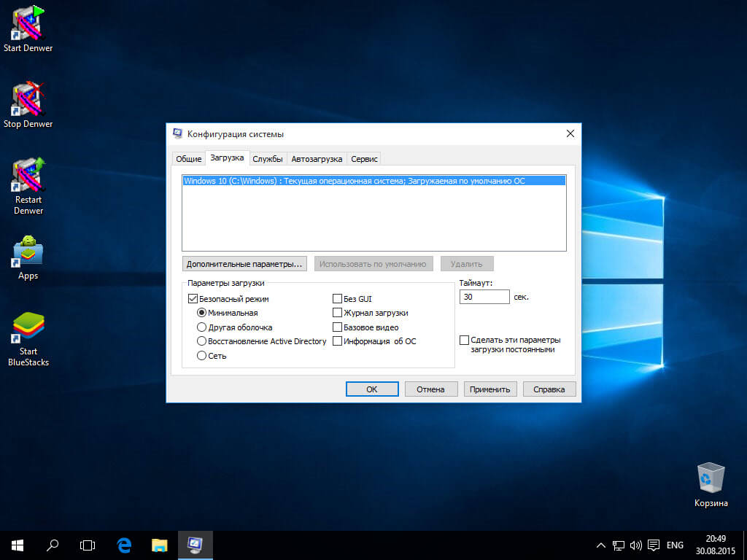The height and width of the screenshot is (560, 747).
Task: Uncheck the Безопасный режим checkbox
Action: tap(193, 299)
